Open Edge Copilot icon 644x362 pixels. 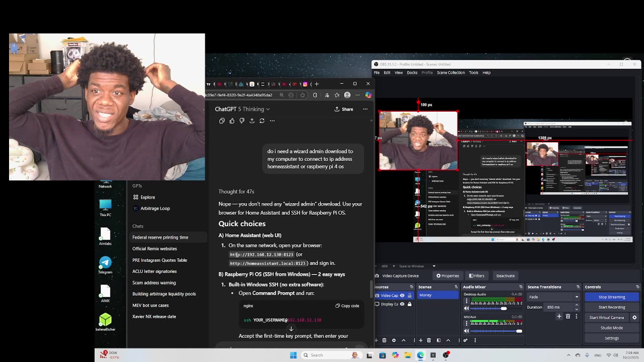tap(368, 95)
